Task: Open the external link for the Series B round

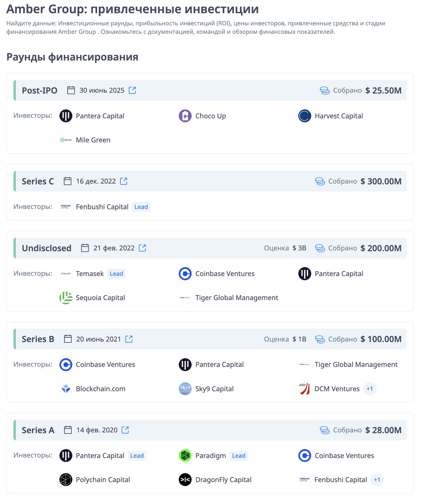Action: [x=129, y=339]
